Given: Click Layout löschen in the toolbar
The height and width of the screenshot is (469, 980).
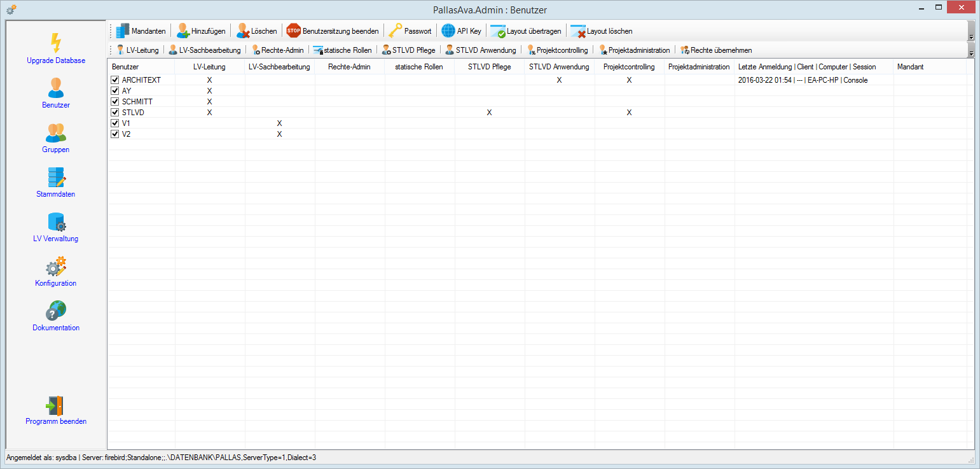Looking at the screenshot, I should point(601,31).
